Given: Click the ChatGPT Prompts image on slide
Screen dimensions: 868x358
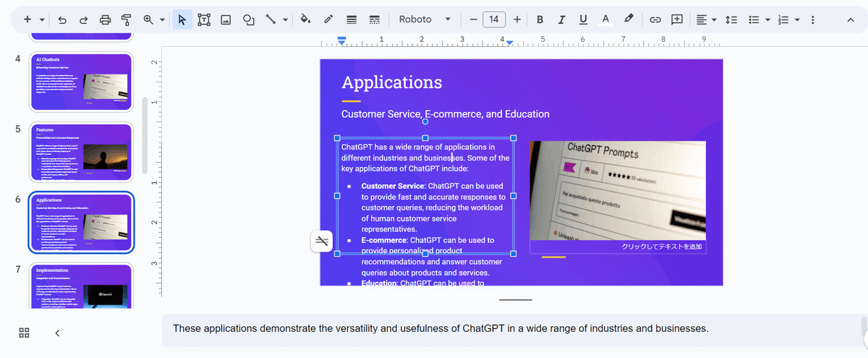Looking at the screenshot, I should [x=618, y=190].
